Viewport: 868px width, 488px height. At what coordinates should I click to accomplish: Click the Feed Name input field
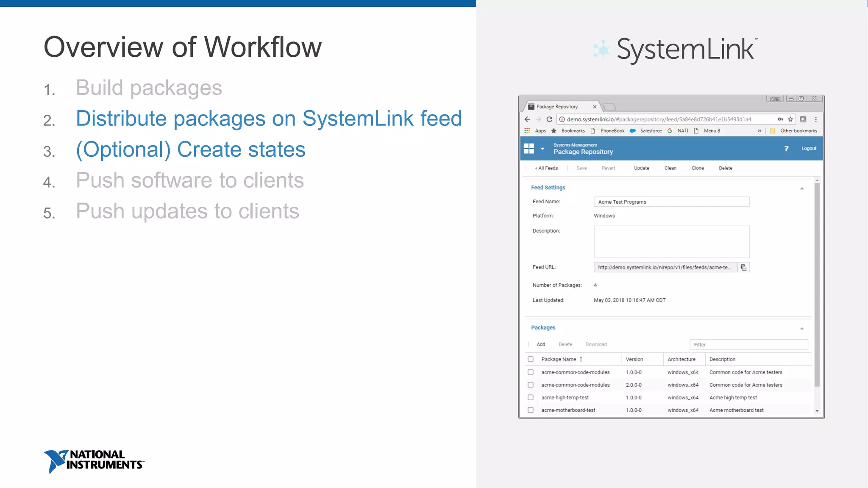coord(672,202)
